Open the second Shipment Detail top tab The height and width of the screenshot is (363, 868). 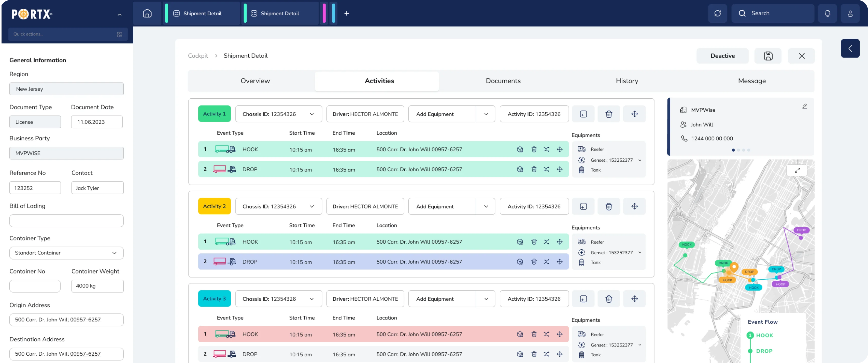pos(280,13)
